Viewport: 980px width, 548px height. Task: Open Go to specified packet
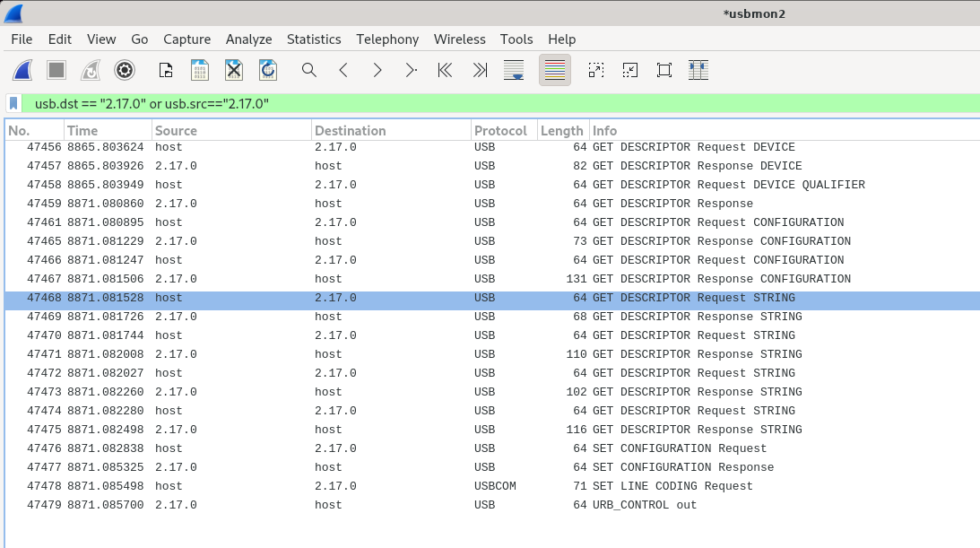pos(412,70)
